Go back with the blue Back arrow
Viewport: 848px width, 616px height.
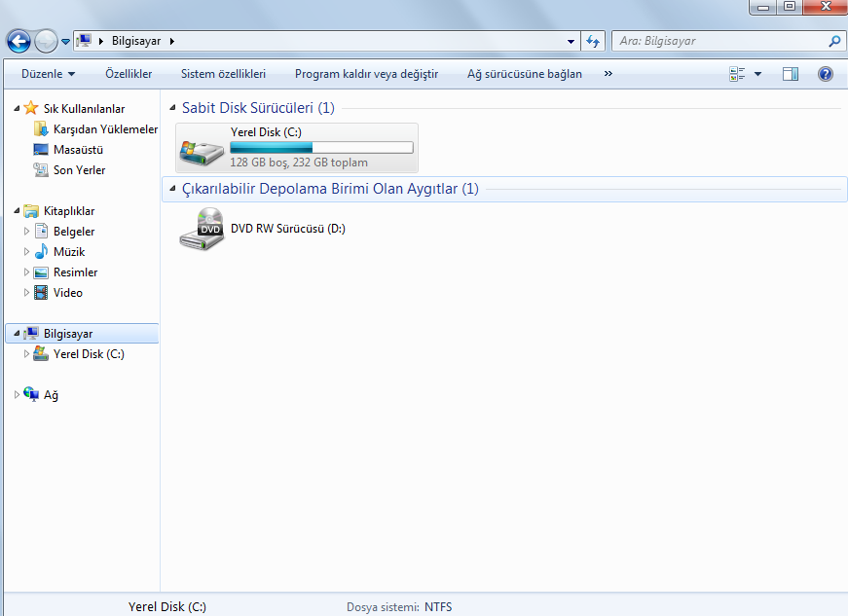coord(18,41)
